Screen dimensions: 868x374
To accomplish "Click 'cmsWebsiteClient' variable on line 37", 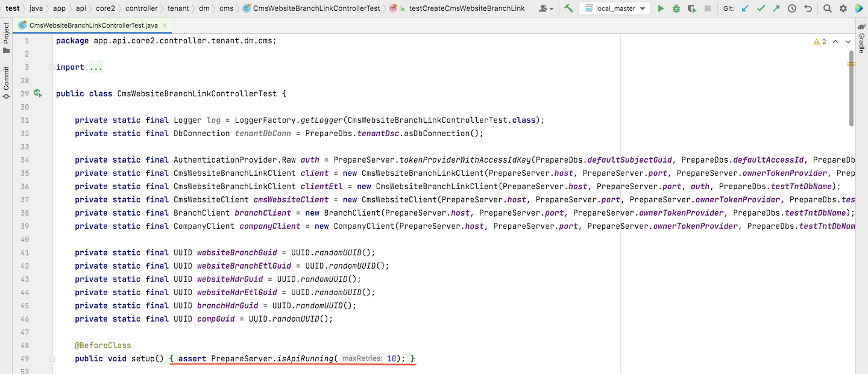I will pos(291,200).
